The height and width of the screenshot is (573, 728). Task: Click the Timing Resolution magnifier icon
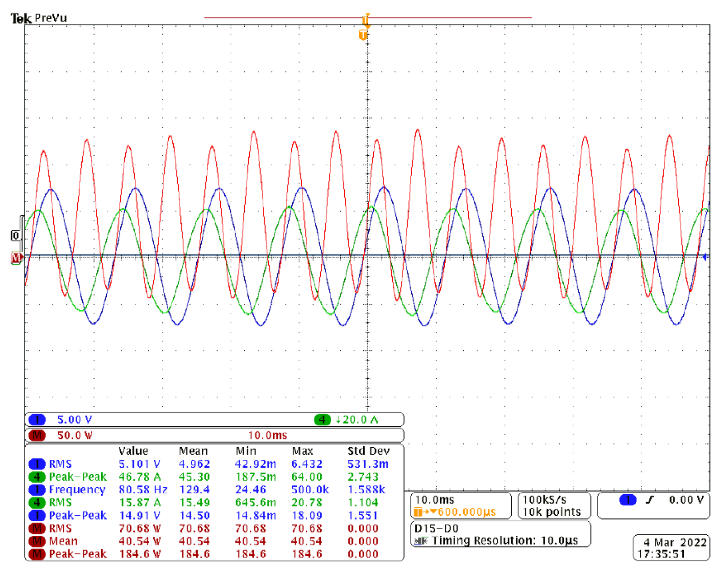[421, 541]
